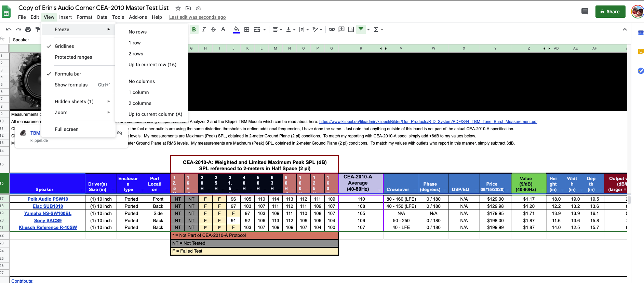Expand the Zoom submenu
Image resolution: width=644 pixels, height=283 pixels.
[x=78, y=112]
